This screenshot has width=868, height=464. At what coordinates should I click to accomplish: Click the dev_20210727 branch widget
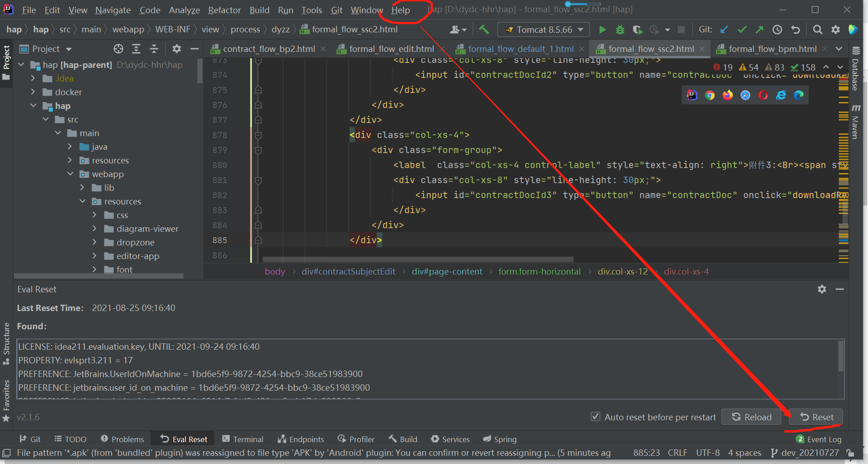pos(805,453)
